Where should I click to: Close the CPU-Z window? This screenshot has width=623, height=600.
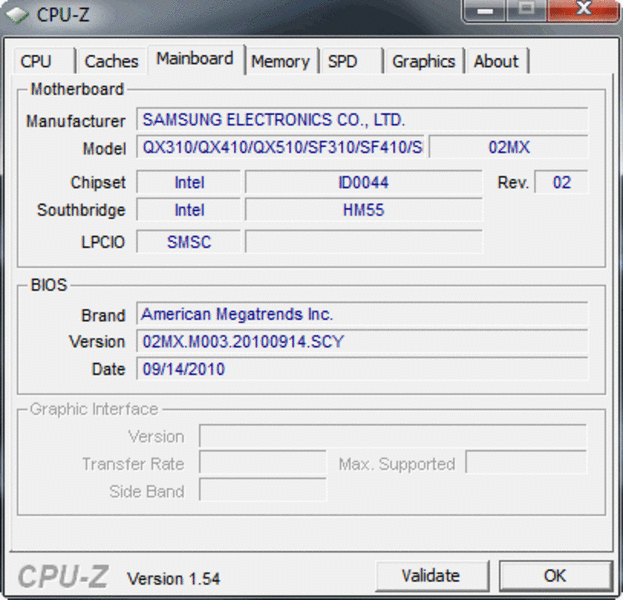point(583,11)
